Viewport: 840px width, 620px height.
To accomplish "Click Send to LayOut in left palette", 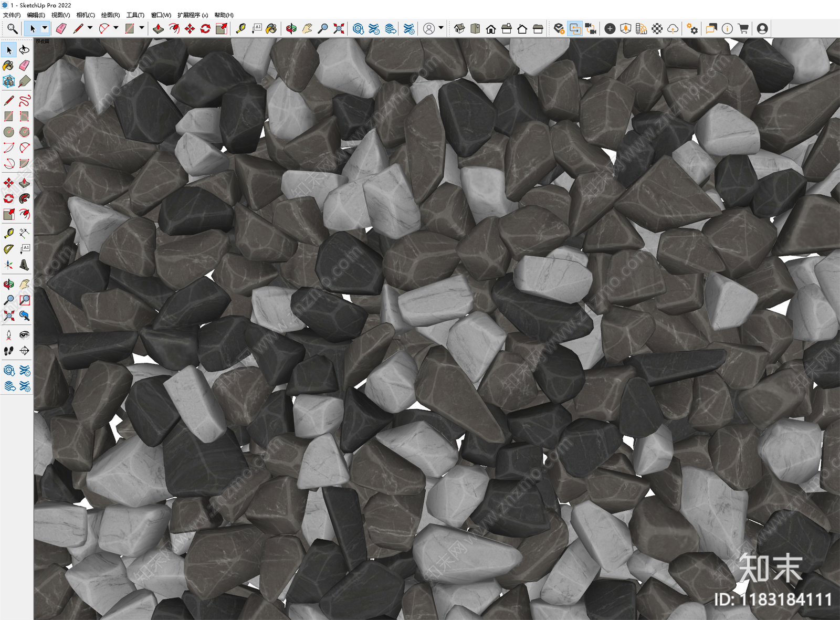I will (9, 386).
